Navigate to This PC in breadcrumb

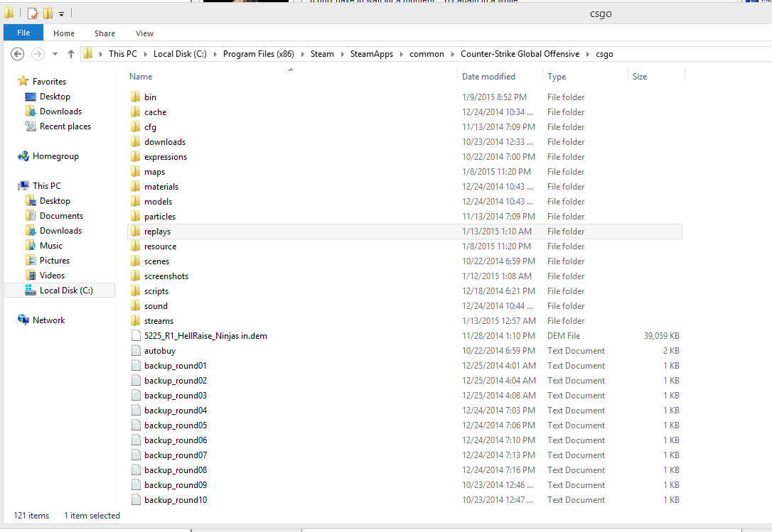[x=122, y=54]
